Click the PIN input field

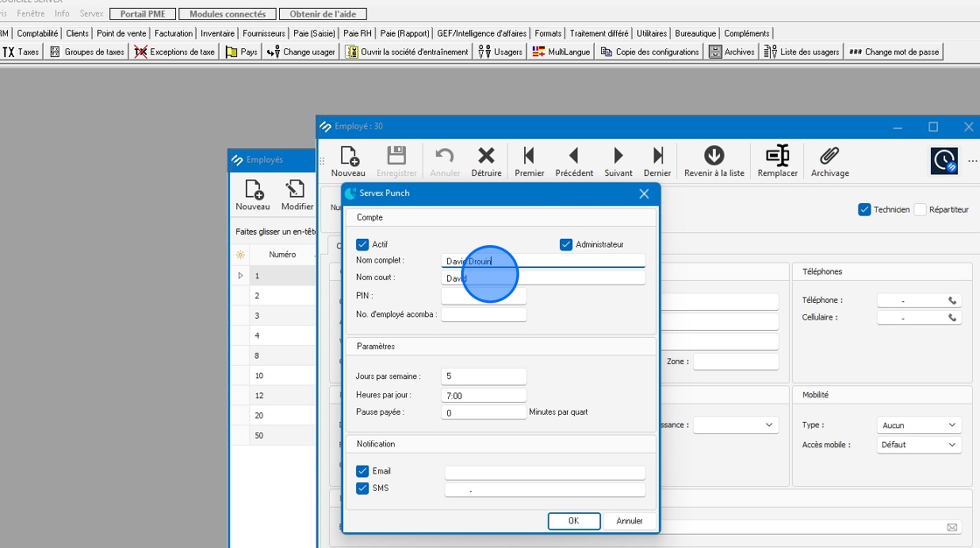pyautogui.click(x=484, y=297)
